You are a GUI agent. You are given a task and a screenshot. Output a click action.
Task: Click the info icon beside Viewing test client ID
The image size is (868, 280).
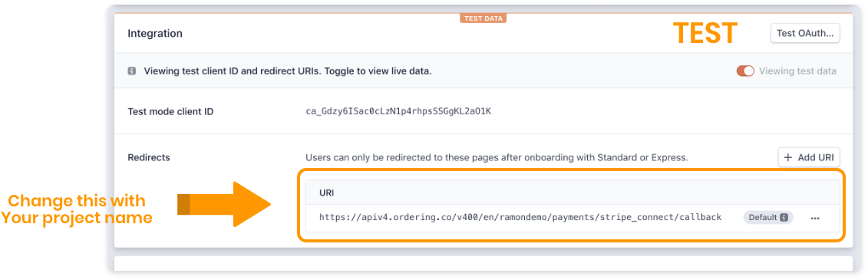coord(132,71)
